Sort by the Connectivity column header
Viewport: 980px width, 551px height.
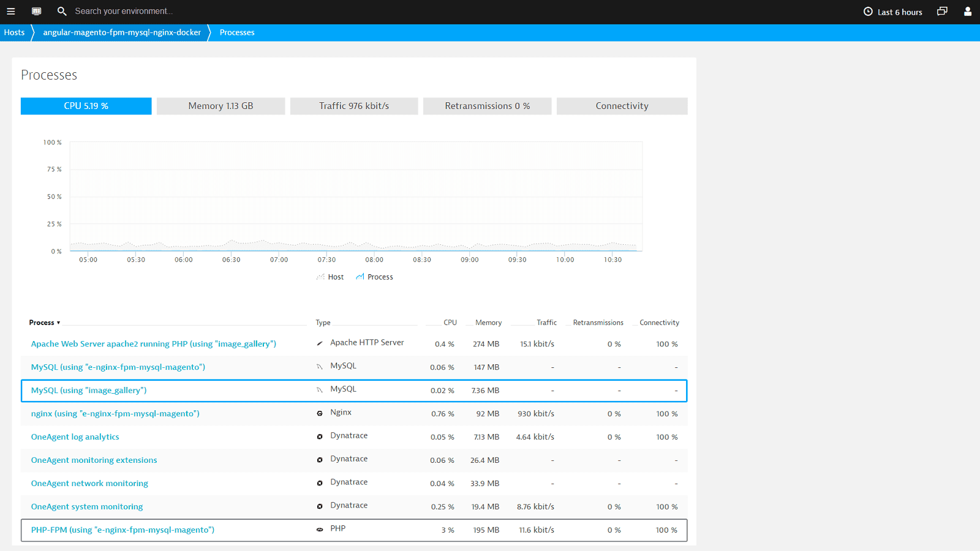659,323
